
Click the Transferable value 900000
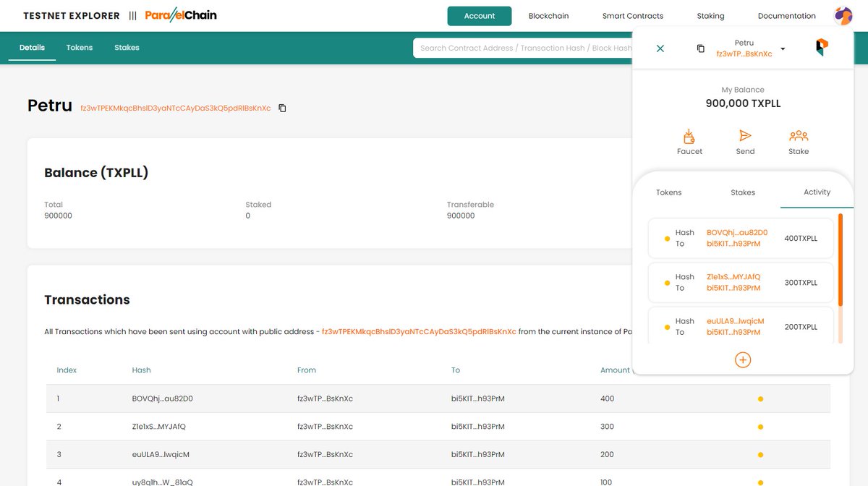(461, 216)
